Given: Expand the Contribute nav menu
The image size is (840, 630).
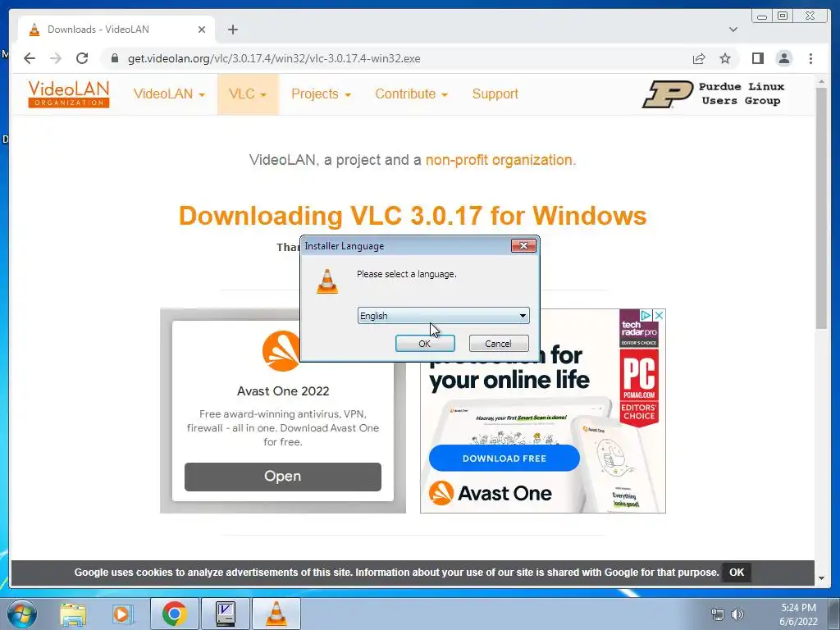Looking at the screenshot, I should click(411, 94).
